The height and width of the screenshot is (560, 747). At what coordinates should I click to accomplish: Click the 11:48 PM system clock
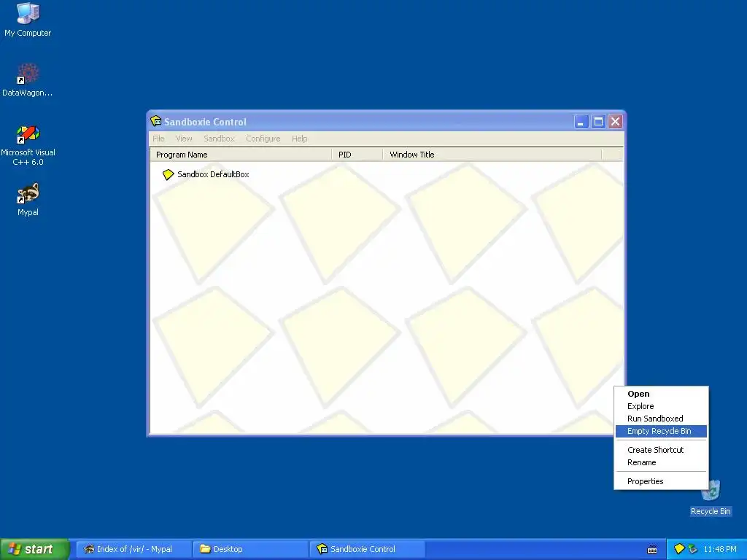[x=720, y=550]
